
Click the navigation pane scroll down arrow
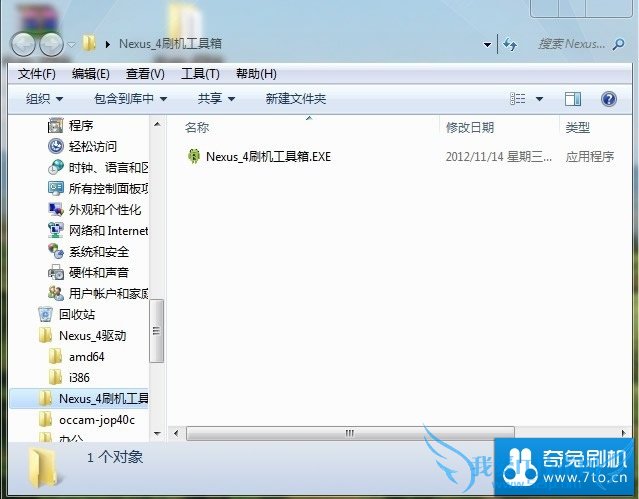point(157,433)
